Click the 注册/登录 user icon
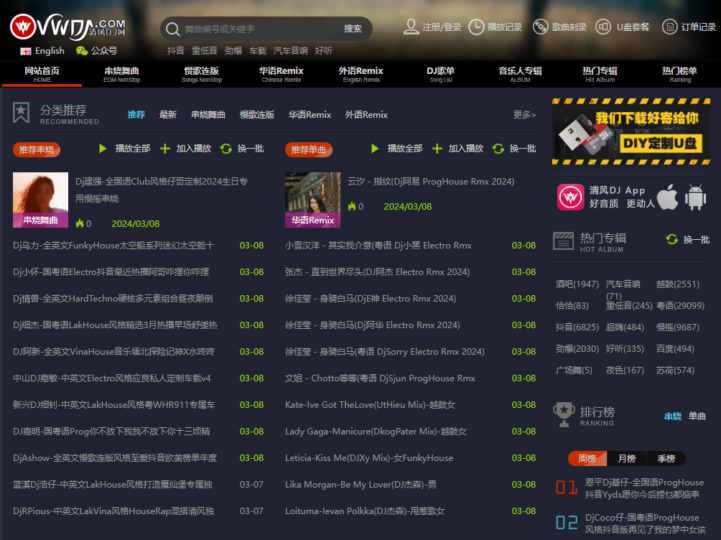The width and height of the screenshot is (721, 540). pos(411,27)
